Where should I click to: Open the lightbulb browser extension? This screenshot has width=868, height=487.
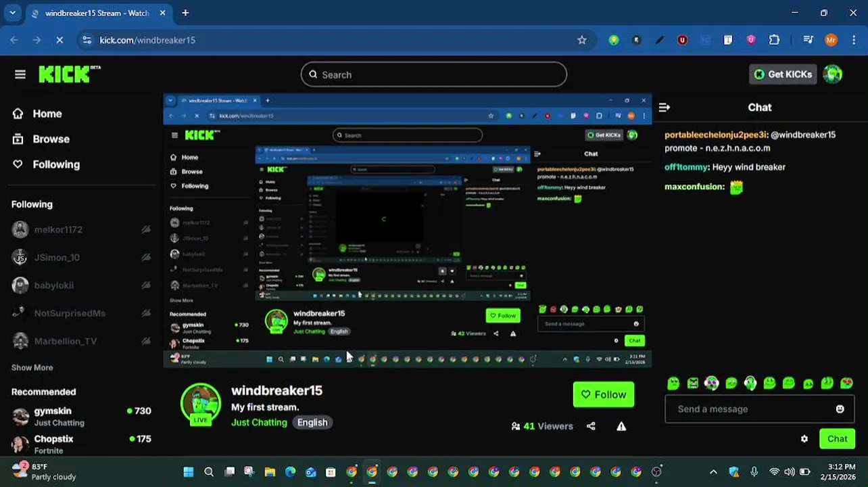pos(614,40)
